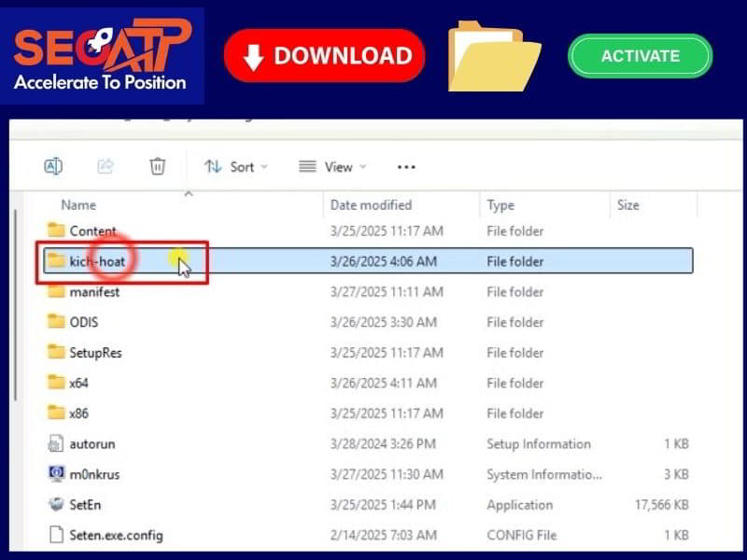Image resolution: width=747 pixels, height=560 pixels.
Task: Click the Rename icon in the toolbar
Action: 53,166
